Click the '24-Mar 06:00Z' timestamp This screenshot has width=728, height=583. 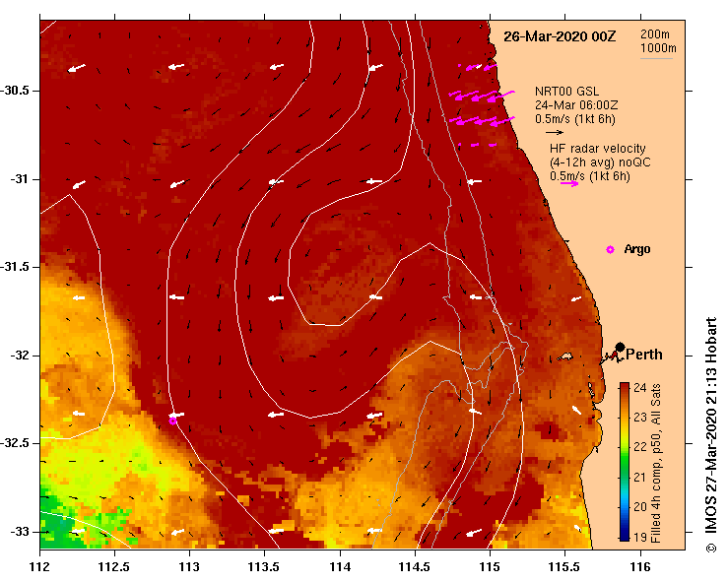pyautogui.click(x=576, y=105)
